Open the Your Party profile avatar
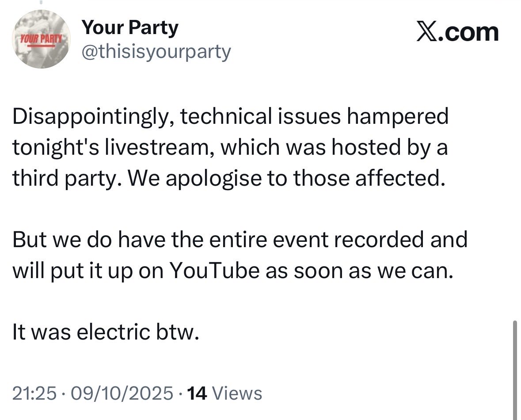 pos(41,40)
